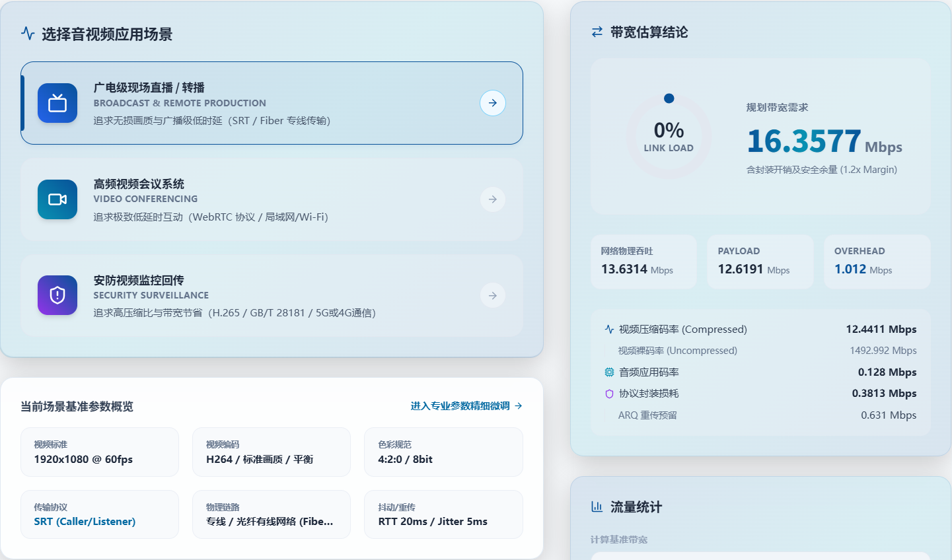
Task: Click the chip icon beside 音频应用码率
Action: coord(609,372)
